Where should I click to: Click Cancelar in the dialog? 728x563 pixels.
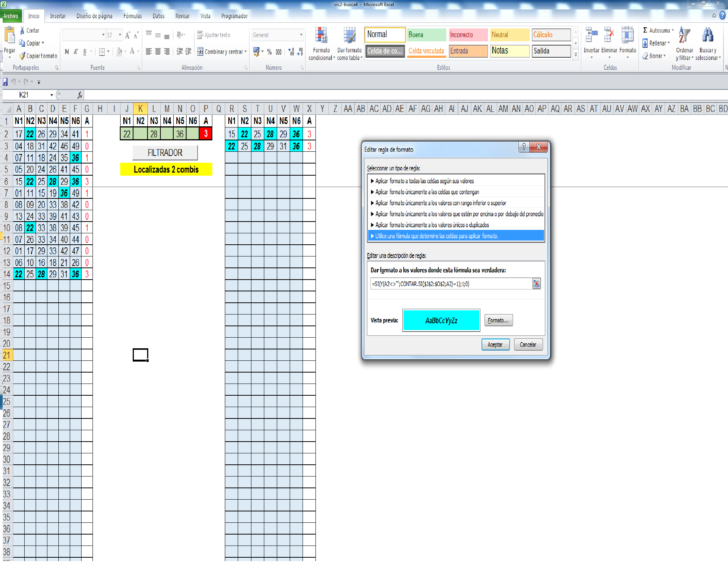528,344
